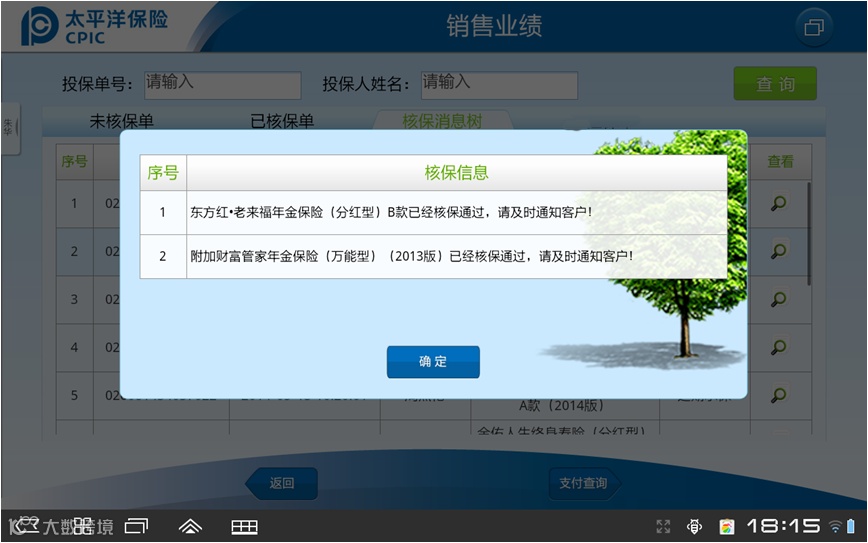868x543 pixels.
Task: Tap the battery indicator icon
Action: [x=851, y=526]
